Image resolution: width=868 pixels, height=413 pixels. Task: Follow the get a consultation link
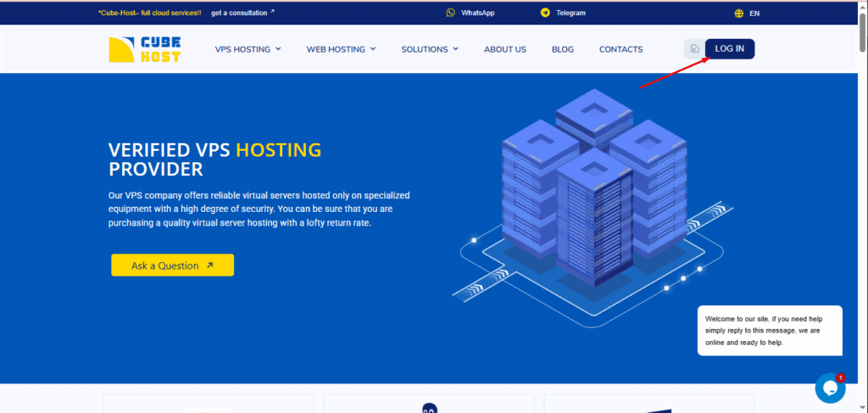tap(242, 13)
